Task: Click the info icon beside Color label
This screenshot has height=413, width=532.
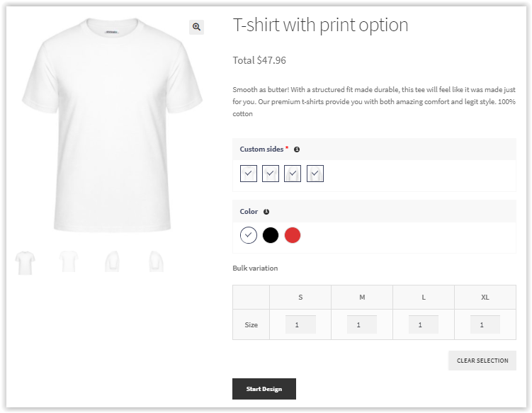Action: tap(266, 212)
